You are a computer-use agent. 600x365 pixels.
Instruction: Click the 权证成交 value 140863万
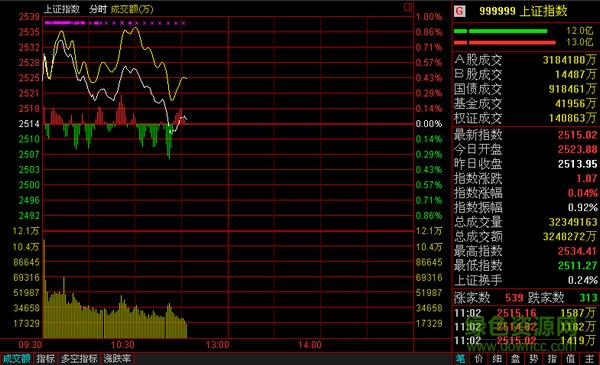click(572, 117)
